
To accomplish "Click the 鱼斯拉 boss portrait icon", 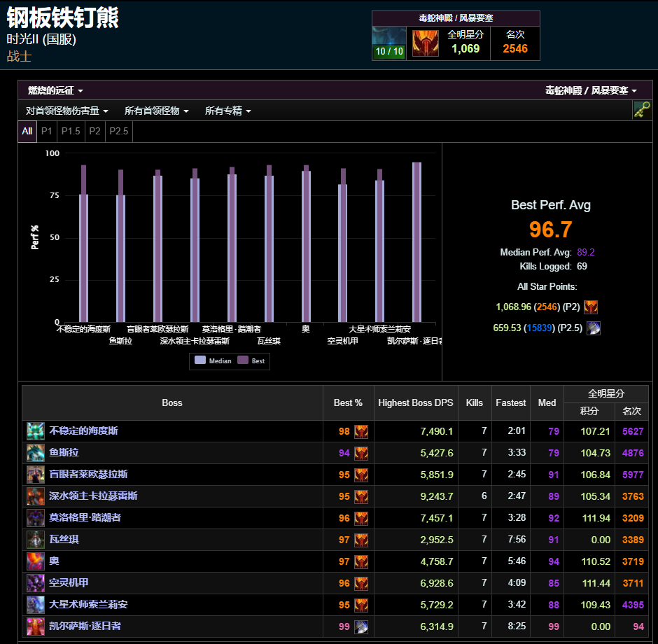I will point(35,453).
